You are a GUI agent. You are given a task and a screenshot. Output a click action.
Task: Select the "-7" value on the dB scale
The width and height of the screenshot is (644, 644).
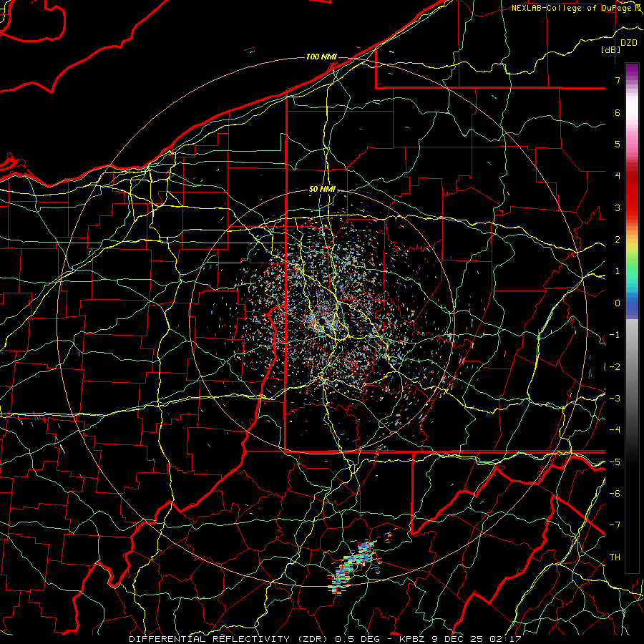click(x=615, y=525)
